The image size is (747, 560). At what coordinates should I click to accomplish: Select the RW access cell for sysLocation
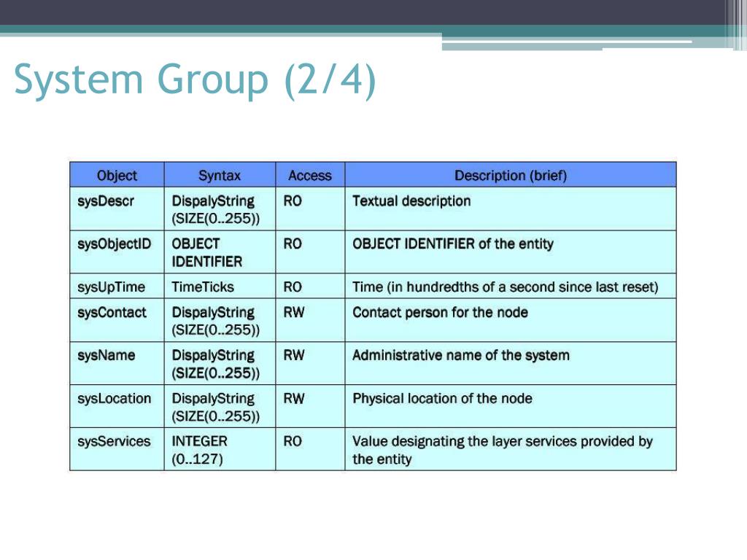tap(310, 406)
